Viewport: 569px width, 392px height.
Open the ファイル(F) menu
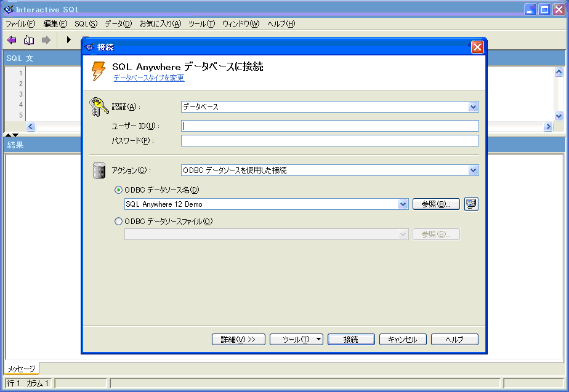20,24
